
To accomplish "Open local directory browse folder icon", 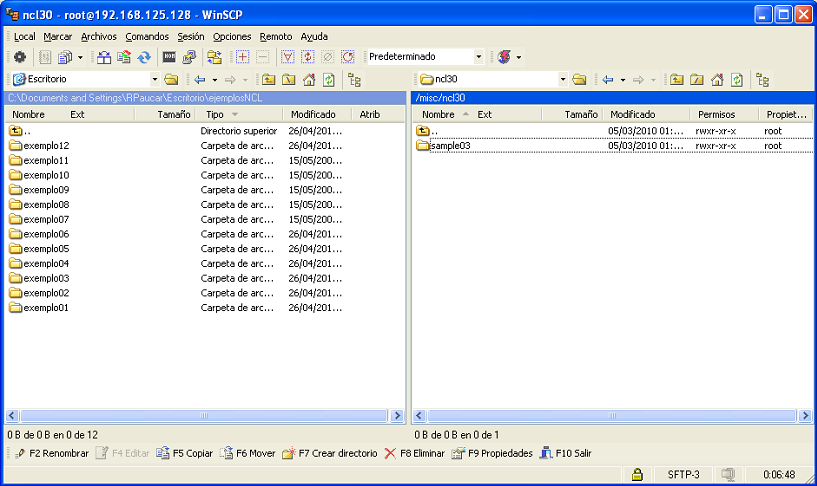I will click(171, 80).
